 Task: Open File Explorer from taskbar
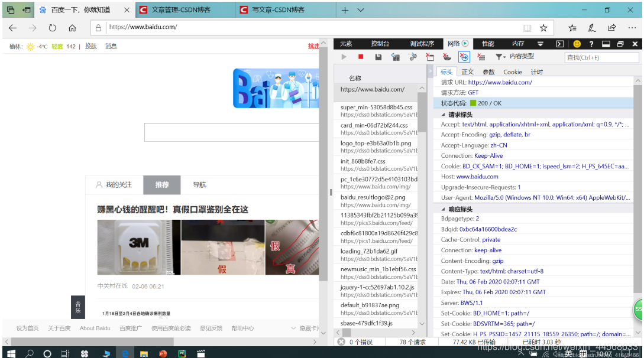[x=144, y=353]
